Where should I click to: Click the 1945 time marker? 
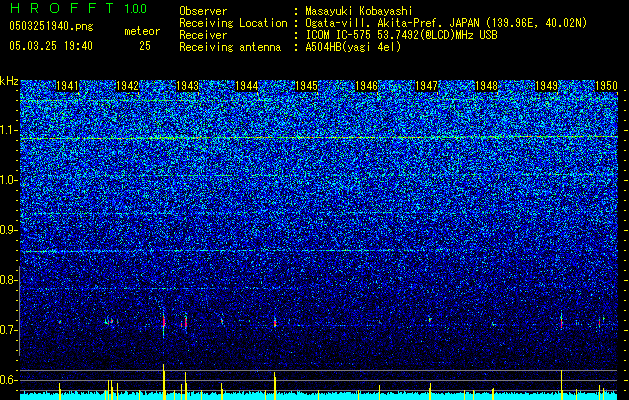306,86
